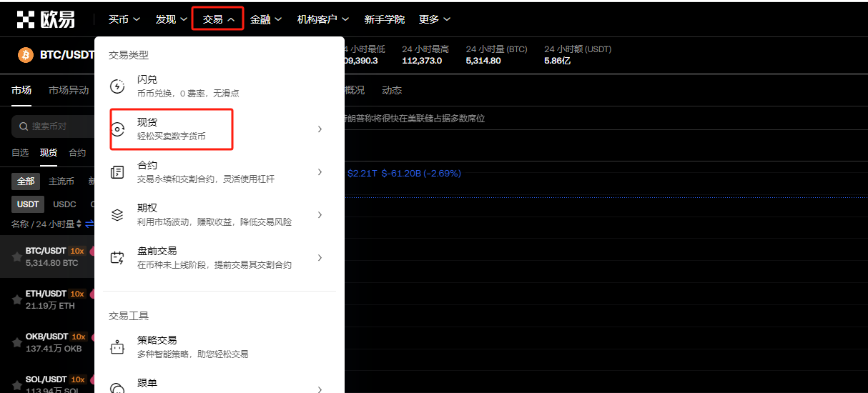
Task: Click the 期权 layers icon
Action: point(117,215)
